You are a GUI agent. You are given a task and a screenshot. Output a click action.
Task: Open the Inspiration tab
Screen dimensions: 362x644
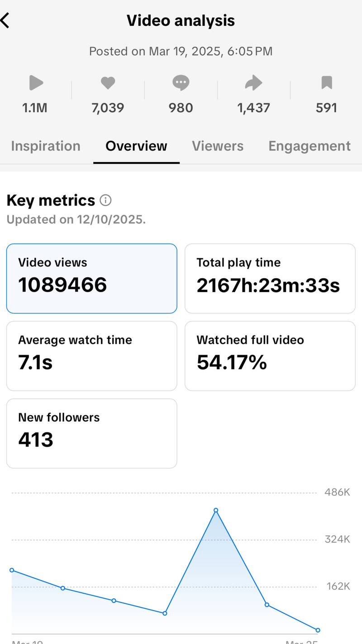click(46, 146)
